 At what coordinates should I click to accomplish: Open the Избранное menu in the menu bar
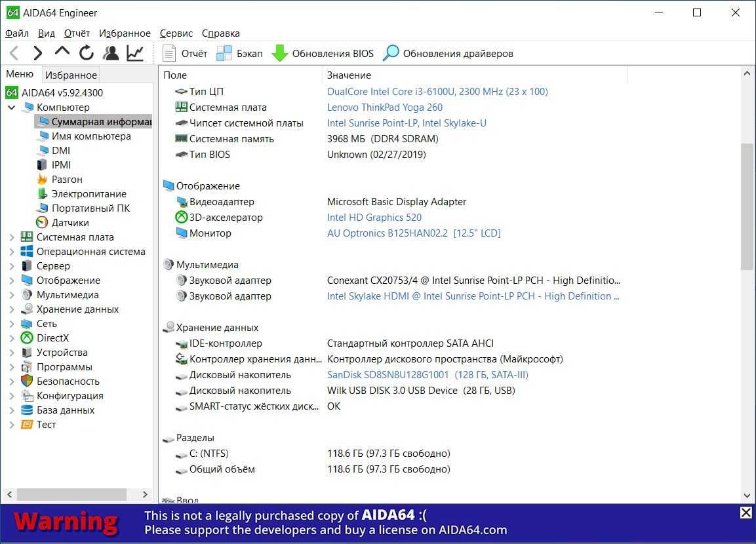(x=125, y=33)
